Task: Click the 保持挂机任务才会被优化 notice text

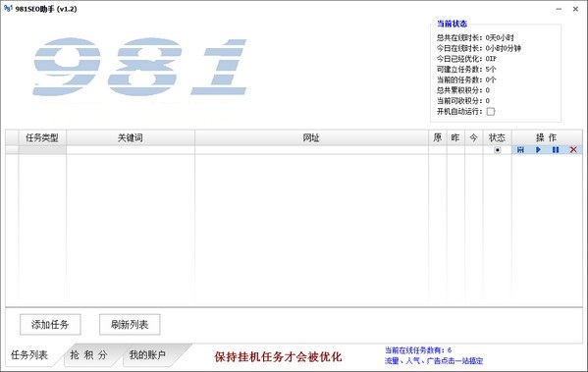Action: click(278, 356)
